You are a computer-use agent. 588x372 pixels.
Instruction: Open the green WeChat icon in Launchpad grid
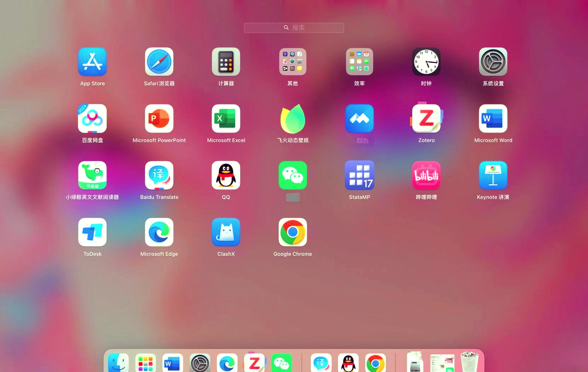(293, 175)
